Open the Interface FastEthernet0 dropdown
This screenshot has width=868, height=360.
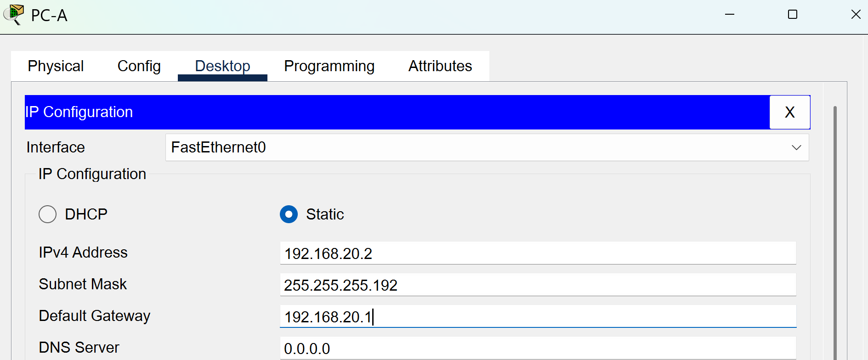487,147
